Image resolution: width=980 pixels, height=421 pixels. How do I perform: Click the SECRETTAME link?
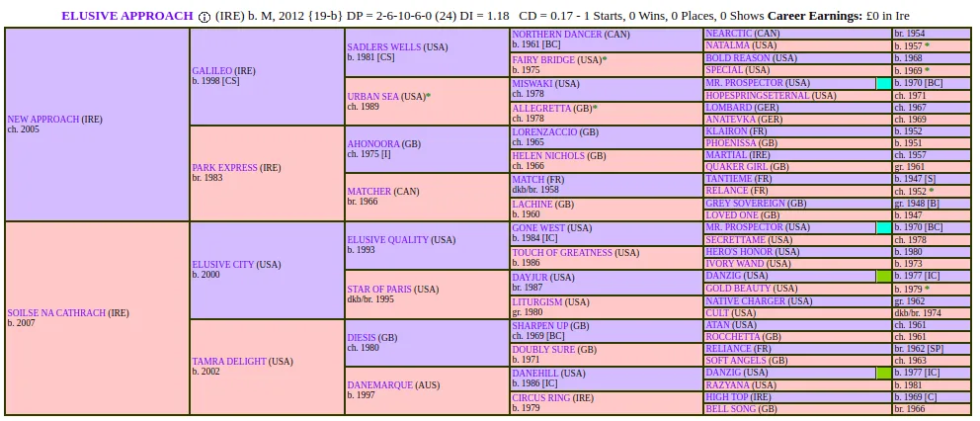point(736,239)
